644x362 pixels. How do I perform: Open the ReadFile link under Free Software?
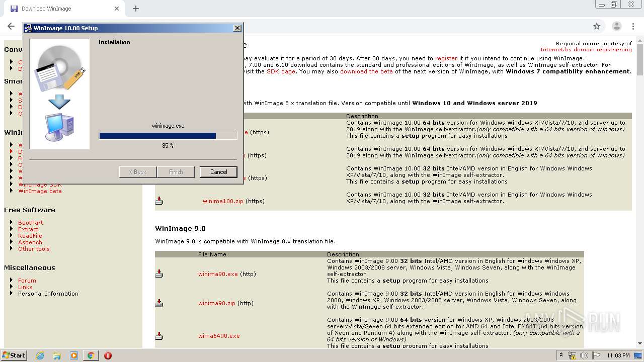click(30, 236)
